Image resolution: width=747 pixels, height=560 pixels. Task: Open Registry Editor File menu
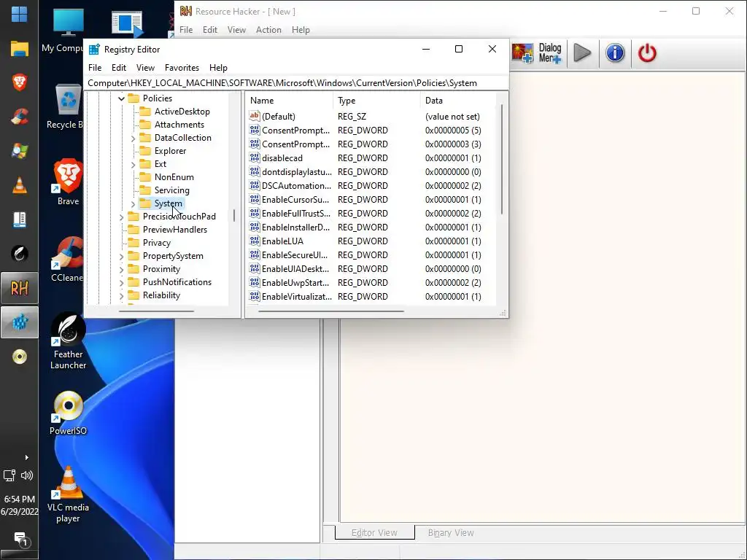[x=95, y=68]
